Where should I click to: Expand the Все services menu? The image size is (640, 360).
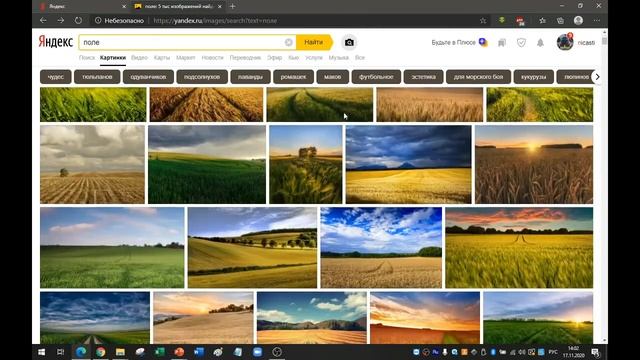pyautogui.click(x=360, y=58)
